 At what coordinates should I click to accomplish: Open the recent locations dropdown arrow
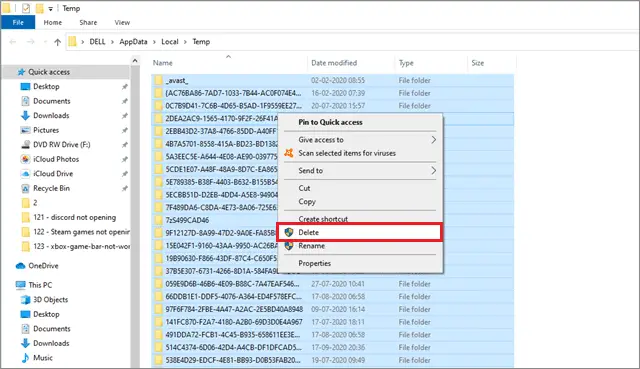pyautogui.click(x=45, y=42)
